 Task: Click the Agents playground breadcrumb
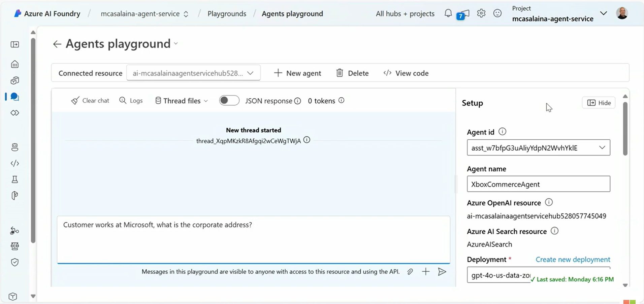coord(292,14)
